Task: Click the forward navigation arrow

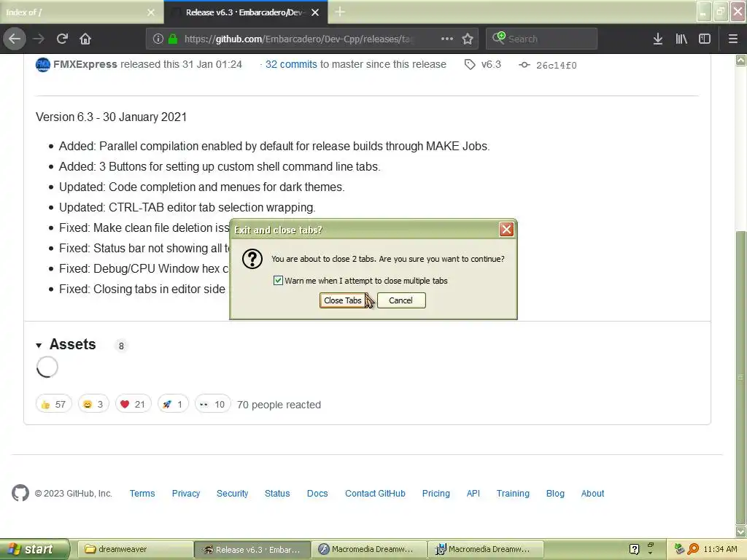Action: tap(39, 39)
